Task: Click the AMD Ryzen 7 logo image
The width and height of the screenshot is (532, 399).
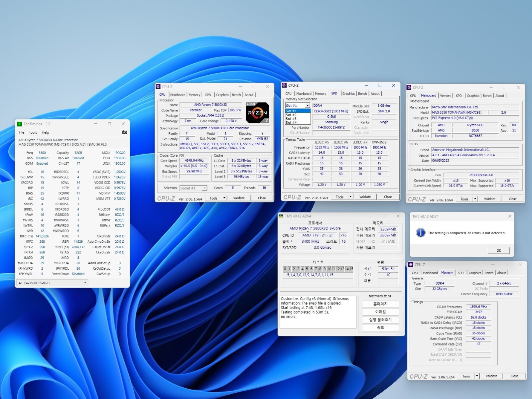Action: [257, 113]
